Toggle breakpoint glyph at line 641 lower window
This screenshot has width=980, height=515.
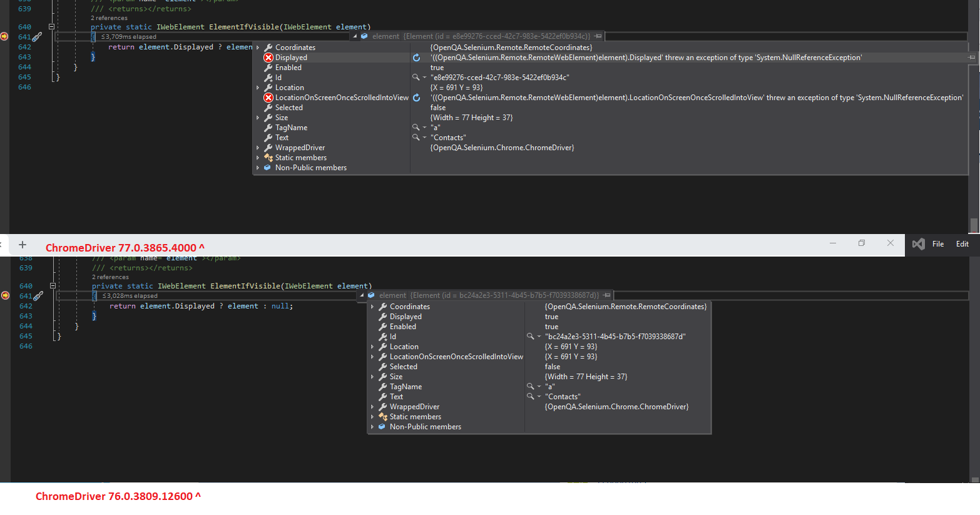[x=5, y=295]
